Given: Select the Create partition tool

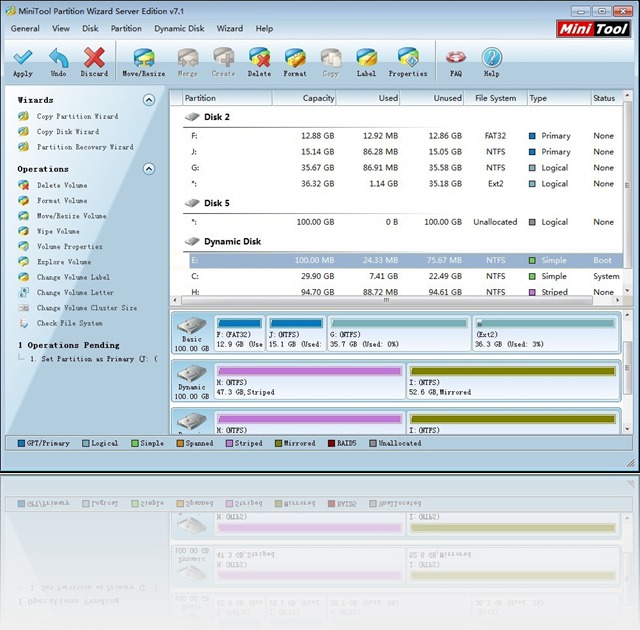Looking at the screenshot, I should [223, 62].
